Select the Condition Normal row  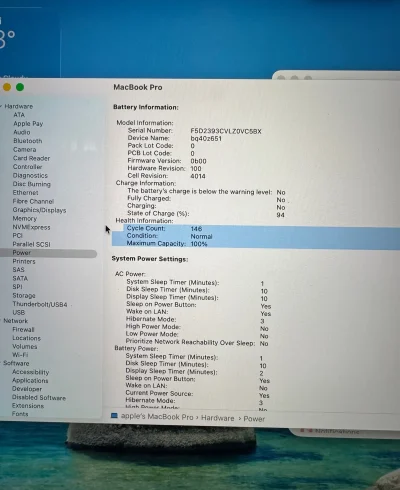point(256,236)
